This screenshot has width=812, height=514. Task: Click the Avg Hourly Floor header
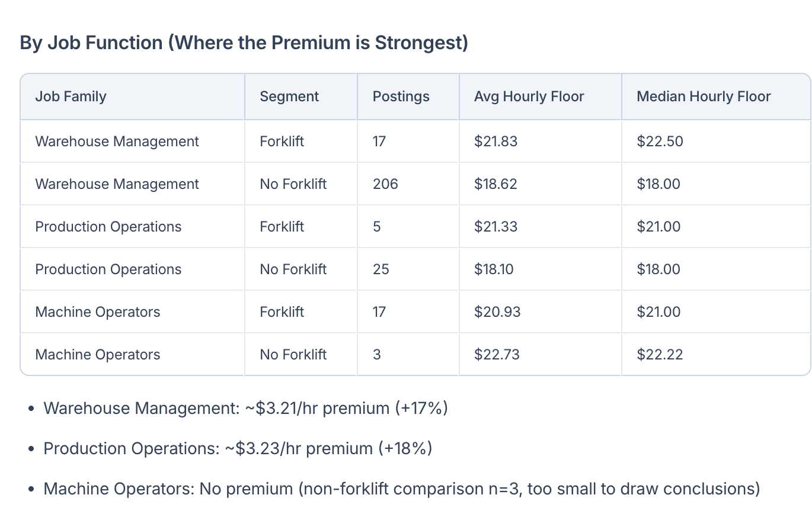529,97
